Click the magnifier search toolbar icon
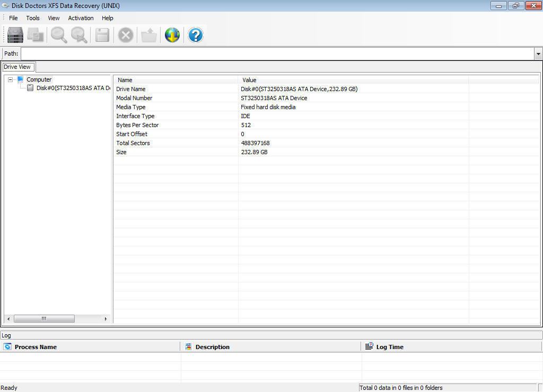This screenshot has width=543, height=392. coord(58,35)
